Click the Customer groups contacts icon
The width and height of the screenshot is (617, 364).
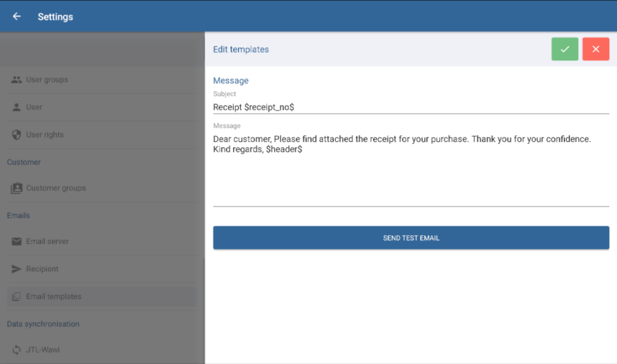tap(17, 188)
